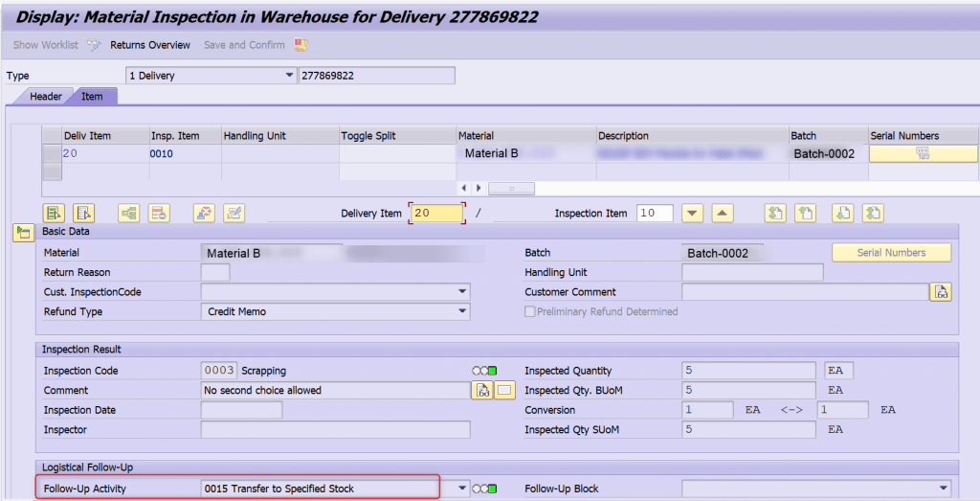Click traffic light status beside Follow-Up Activity
This screenshot has width=980, height=501.
pyautogui.click(x=484, y=489)
